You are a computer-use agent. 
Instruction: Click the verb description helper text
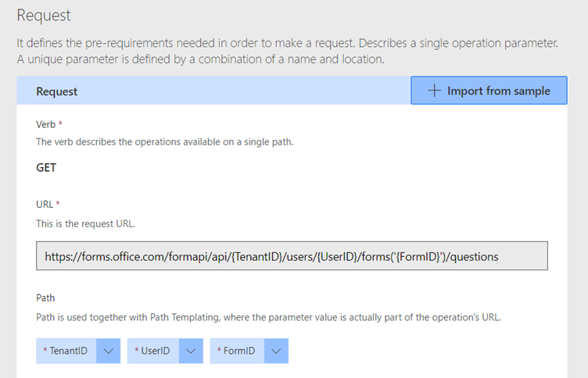click(x=165, y=142)
